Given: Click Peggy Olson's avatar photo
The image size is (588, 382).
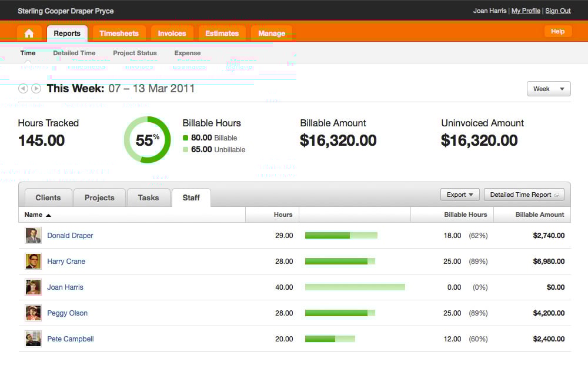Looking at the screenshot, I should 33,313.
